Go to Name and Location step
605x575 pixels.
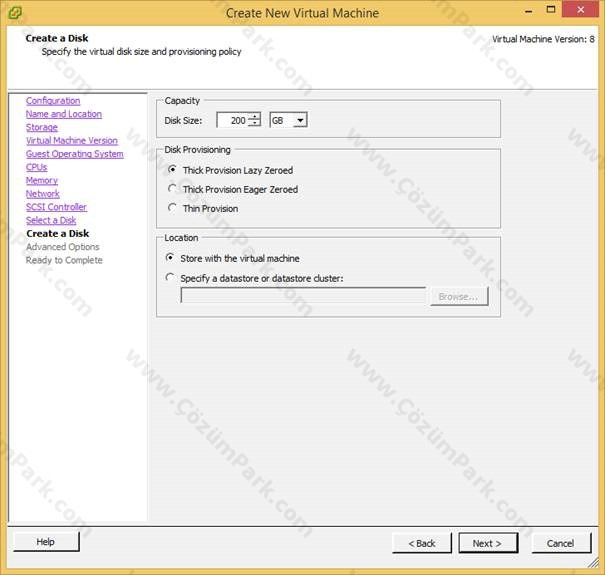click(x=64, y=114)
